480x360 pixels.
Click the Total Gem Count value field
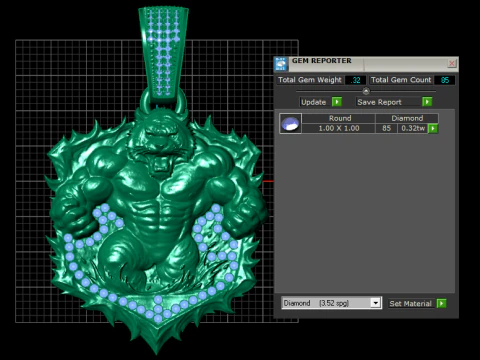[445, 80]
